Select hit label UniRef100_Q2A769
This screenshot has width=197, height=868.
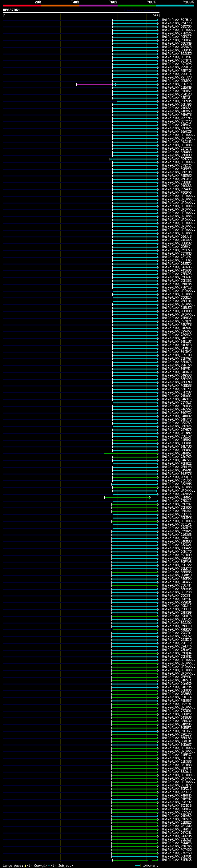point(176,457)
